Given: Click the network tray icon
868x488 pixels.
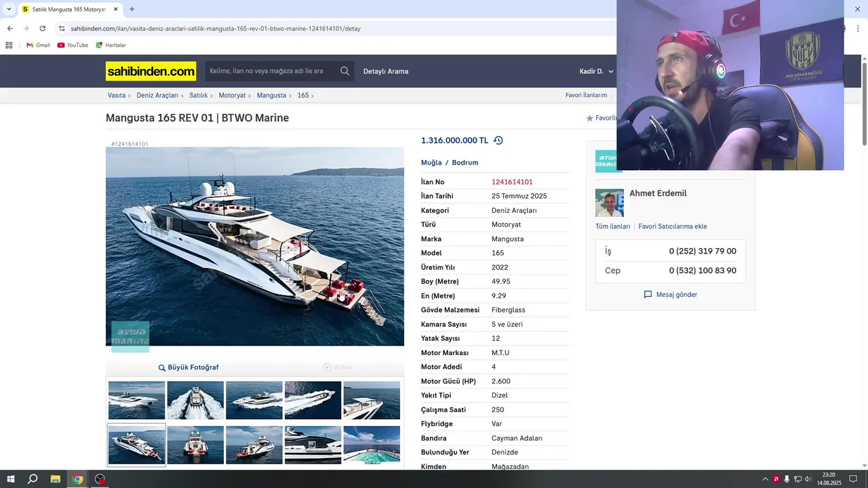Looking at the screenshot, I should (797, 479).
